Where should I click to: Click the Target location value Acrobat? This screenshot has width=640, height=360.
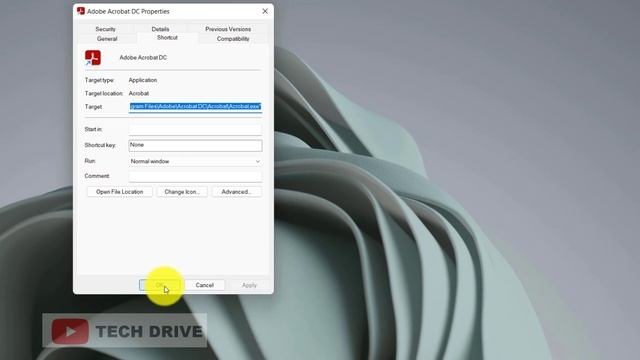point(139,93)
